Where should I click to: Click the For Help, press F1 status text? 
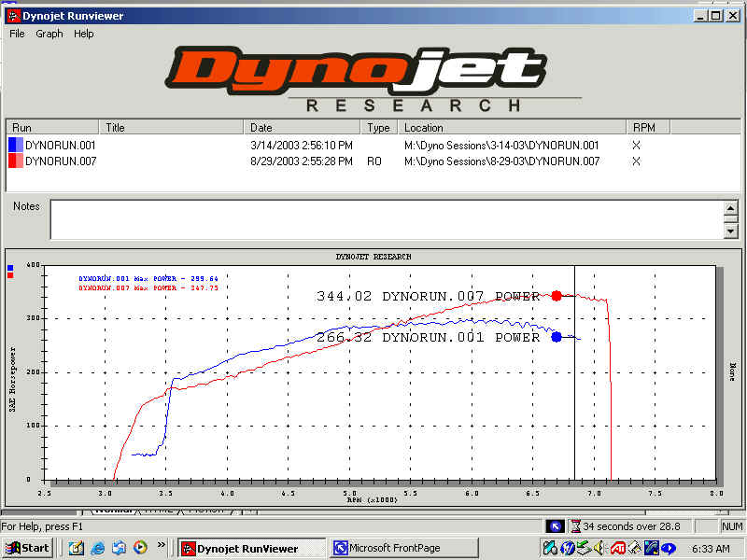42,526
